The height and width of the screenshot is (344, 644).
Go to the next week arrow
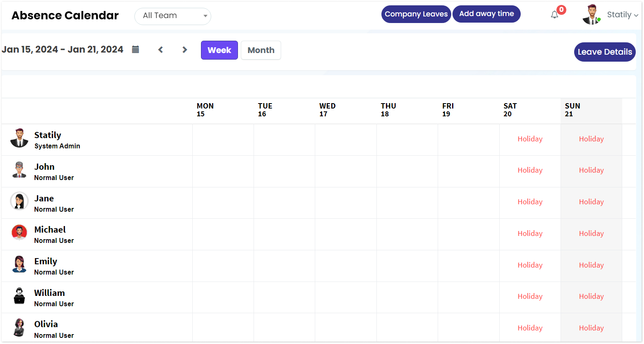185,50
